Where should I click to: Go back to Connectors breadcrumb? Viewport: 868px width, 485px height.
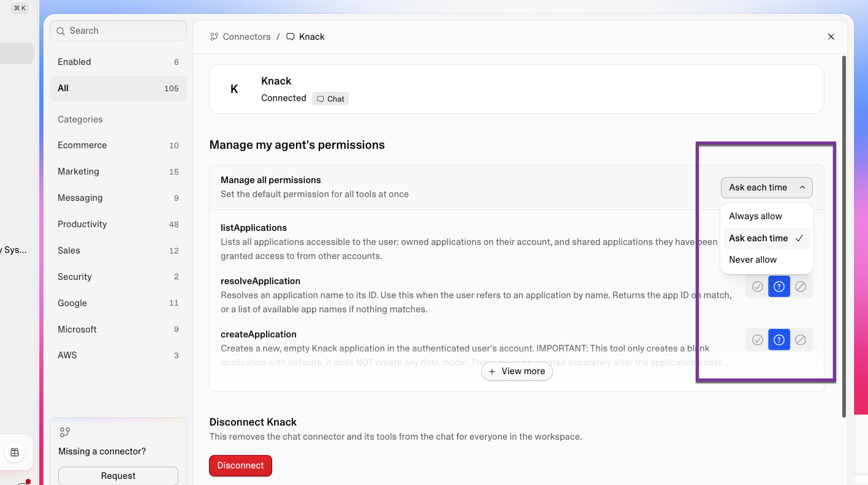point(246,37)
